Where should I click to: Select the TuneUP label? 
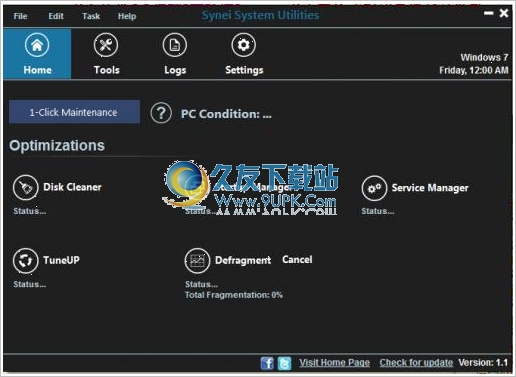(61, 260)
